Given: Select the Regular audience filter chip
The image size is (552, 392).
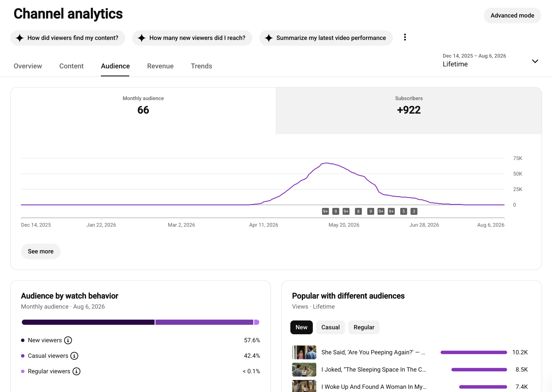Looking at the screenshot, I should click(x=364, y=327).
